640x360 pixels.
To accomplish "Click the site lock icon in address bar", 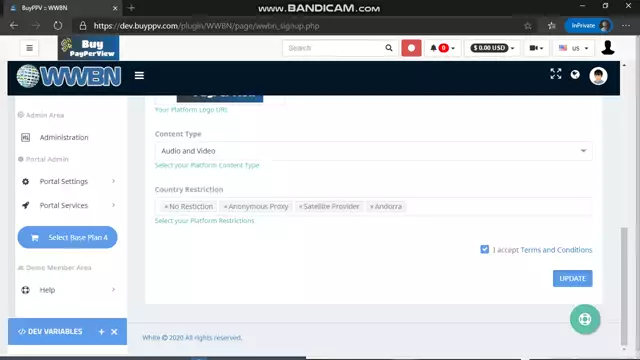I will pos(83,26).
